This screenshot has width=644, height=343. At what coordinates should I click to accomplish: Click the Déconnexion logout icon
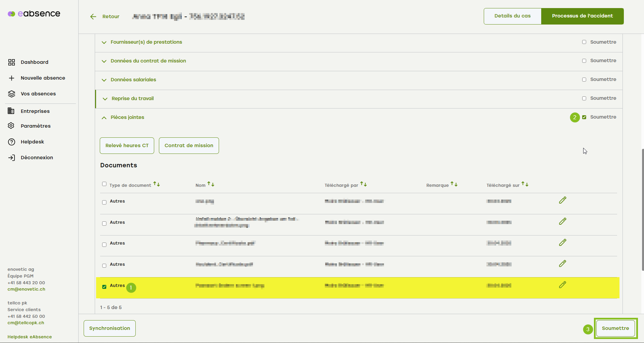(x=11, y=158)
